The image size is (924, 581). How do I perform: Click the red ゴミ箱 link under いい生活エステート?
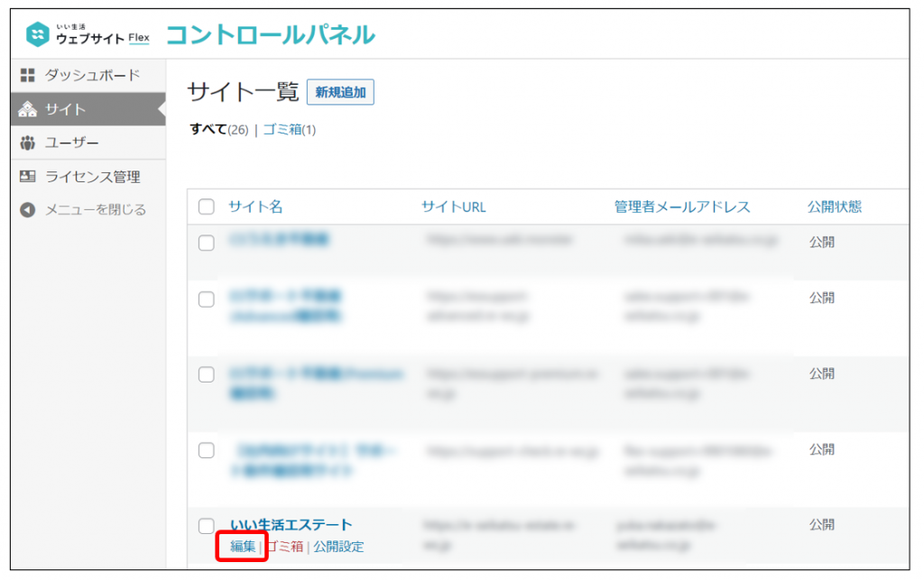[x=284, y=547]
